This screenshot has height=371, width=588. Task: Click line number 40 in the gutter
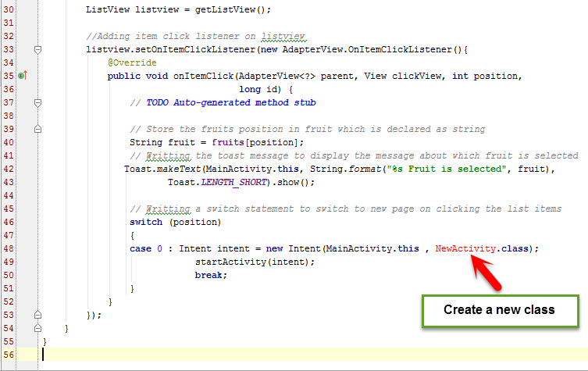tap(9, 142)
